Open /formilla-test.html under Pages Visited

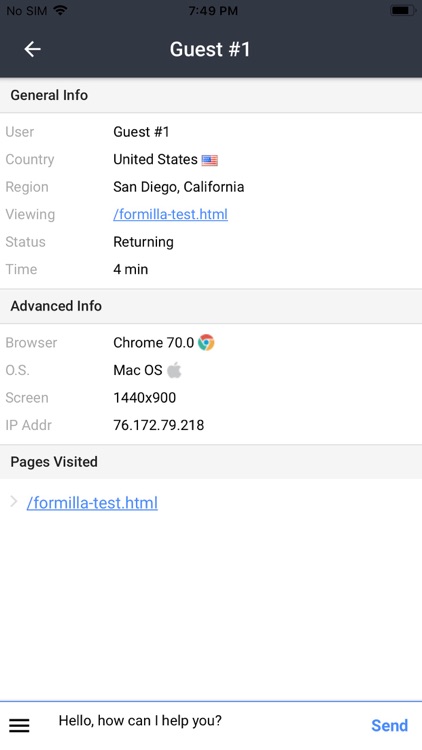(92, 503)
